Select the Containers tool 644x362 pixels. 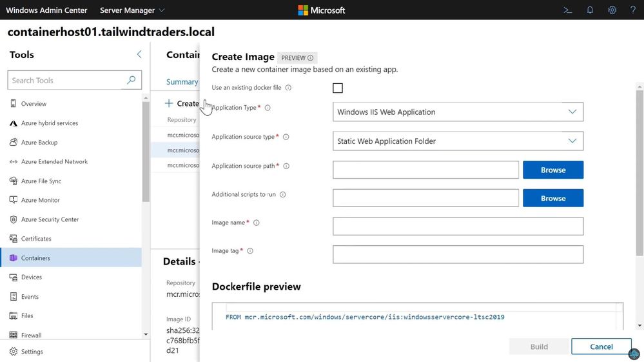[x=71, y=257]
